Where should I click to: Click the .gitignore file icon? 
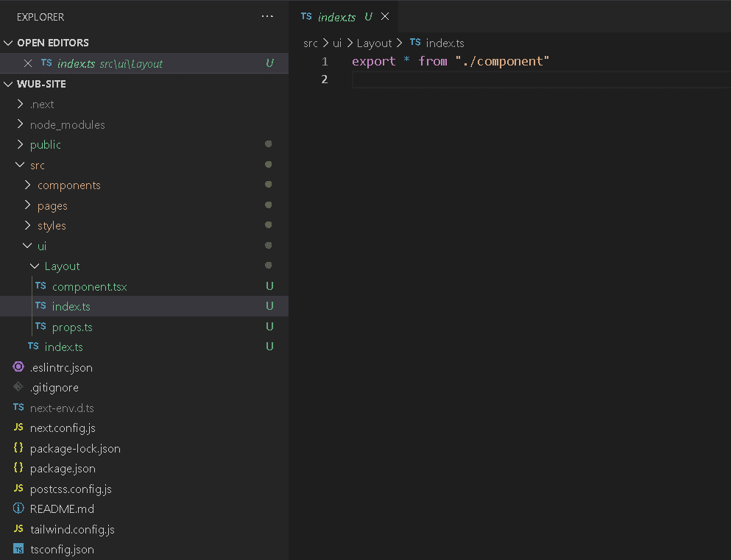click(18, 387)
